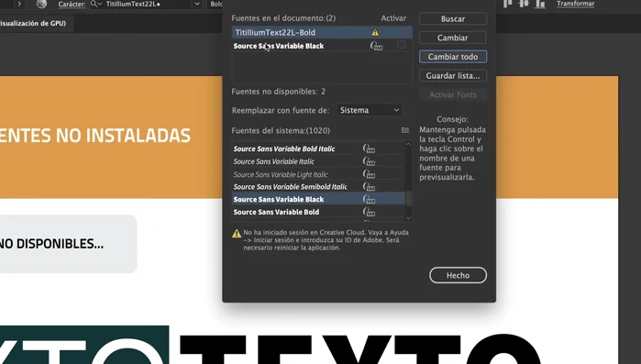The height and width of the screenshot is (364, 641).
Task: Click the control bar chevron arrow
Action: click(19, 4)
